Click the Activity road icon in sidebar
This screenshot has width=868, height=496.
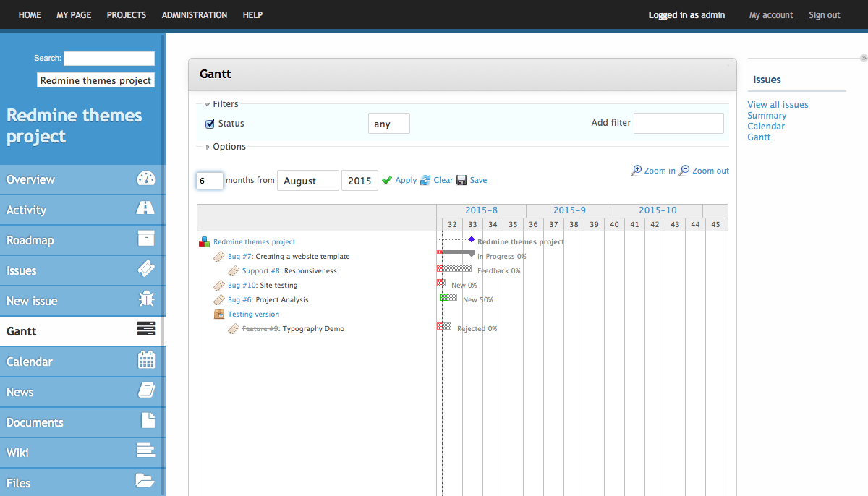click(x=146, y=209)
